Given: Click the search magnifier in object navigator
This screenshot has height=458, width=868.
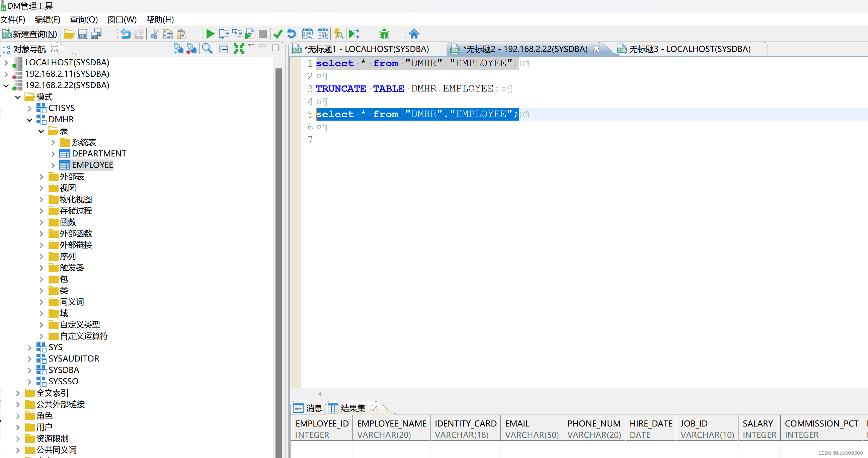Looking at the screenshot, I should (207, 49).
